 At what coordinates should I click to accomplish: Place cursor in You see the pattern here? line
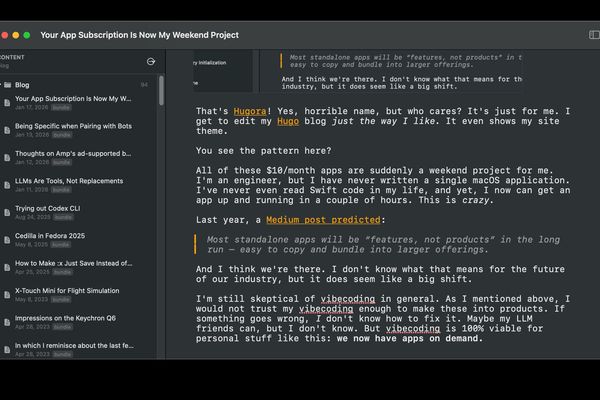pyautogui.click(x=263, y=151)
